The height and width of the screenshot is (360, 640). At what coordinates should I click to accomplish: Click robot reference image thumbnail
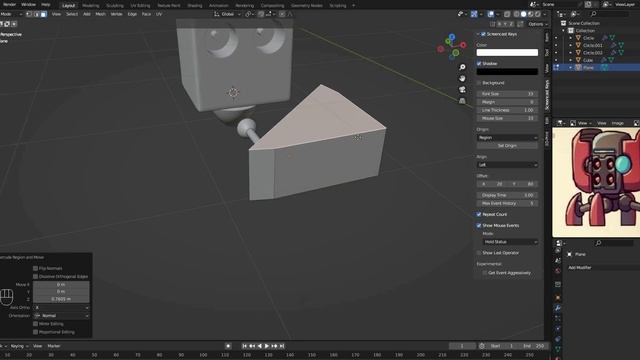[x=596, y=182]
